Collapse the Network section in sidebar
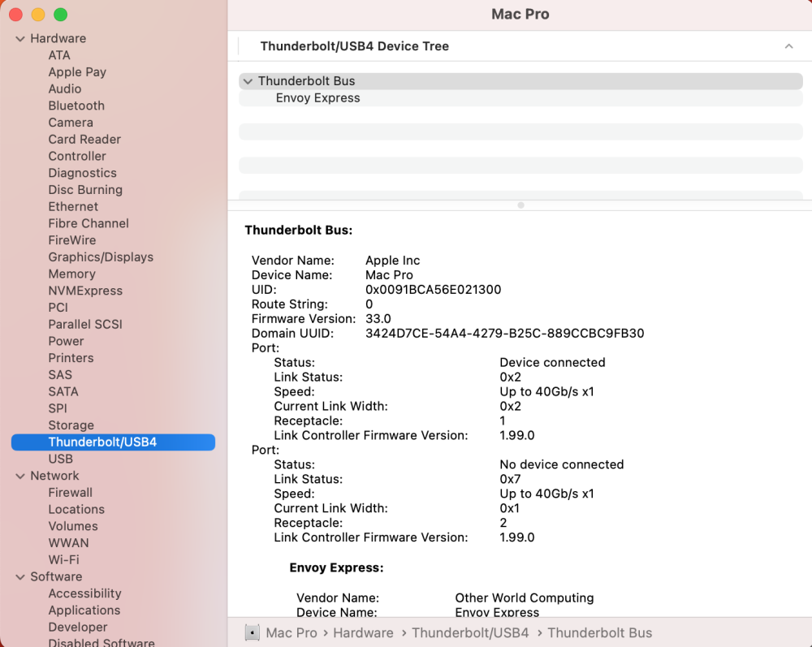Viewport: 812px width, 647px height. click(x=20, y=477)
